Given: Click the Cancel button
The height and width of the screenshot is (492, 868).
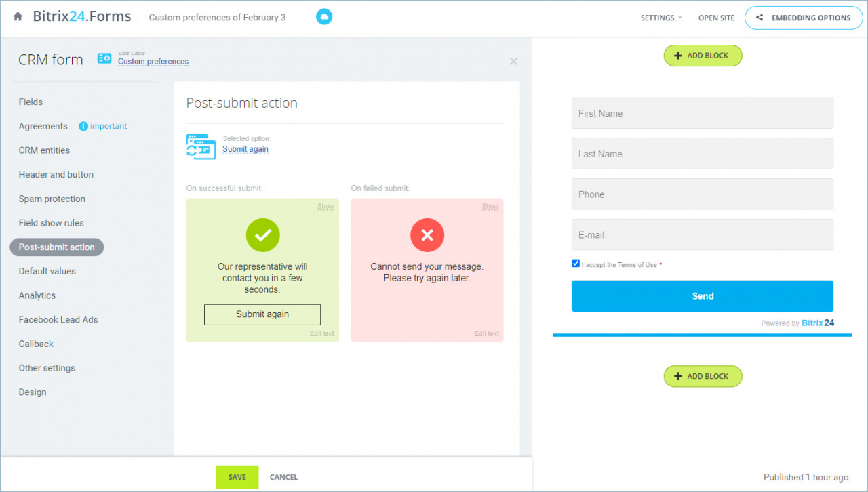Looking at the screenshot, I should 283,477.
